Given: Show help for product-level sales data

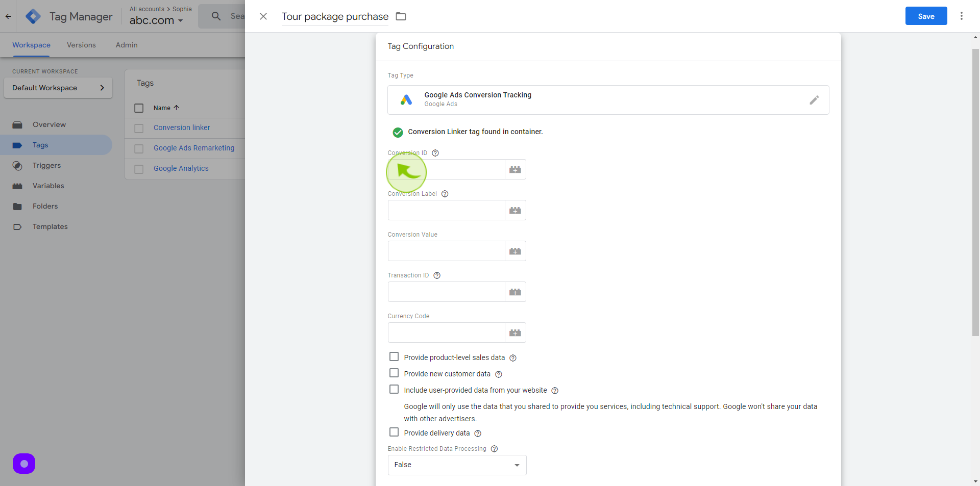Looking at the screenshot, I should (x=513, y=358).
